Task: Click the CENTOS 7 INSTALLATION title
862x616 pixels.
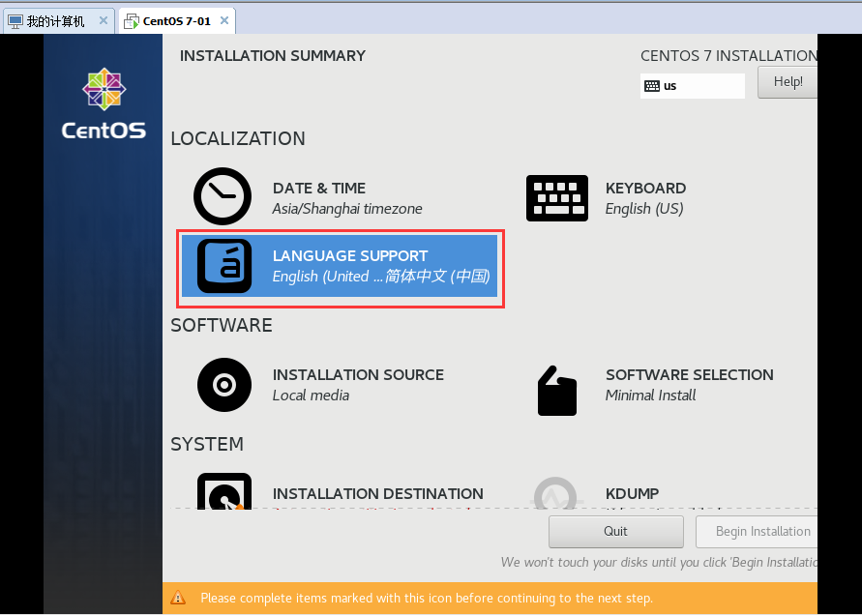Action: pyautogui.click(x=728, y=55)
